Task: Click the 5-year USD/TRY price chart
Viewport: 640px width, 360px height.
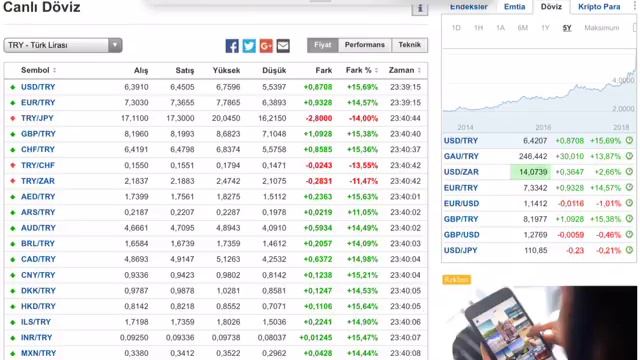Action: 539,91
